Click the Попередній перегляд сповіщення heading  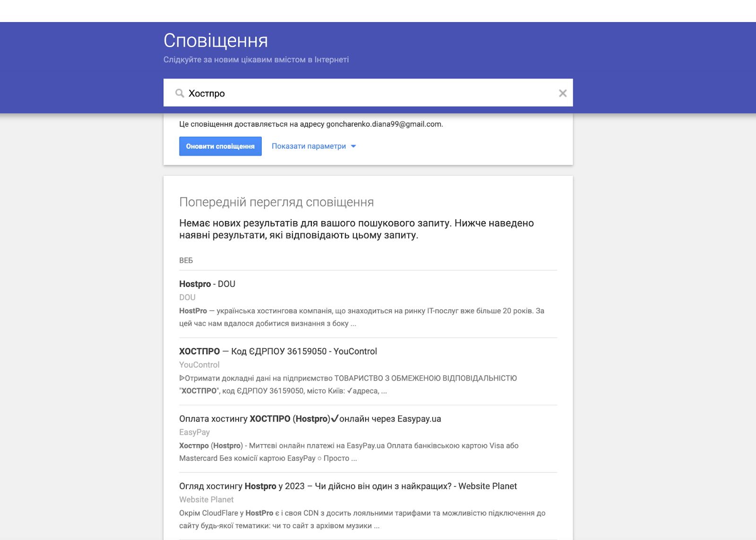tap(276, 202)
